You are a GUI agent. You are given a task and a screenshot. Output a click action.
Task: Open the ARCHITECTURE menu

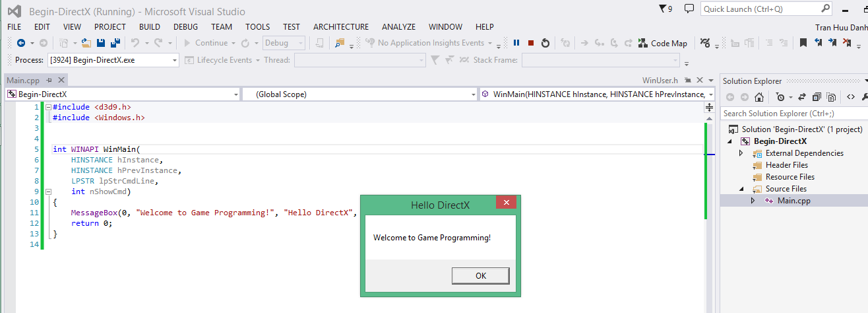click(x=341, y=27)
